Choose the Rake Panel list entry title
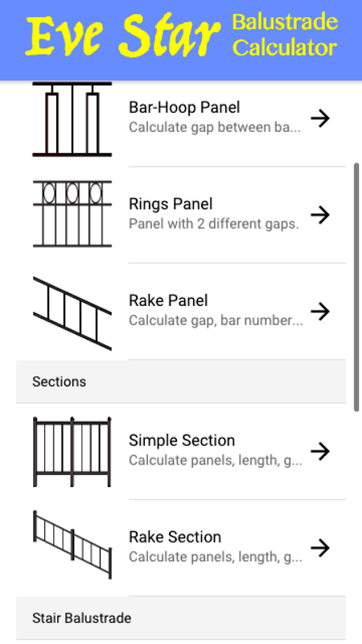Image resolution: width=362 pixels, height=644 pixels. (168, 300)
